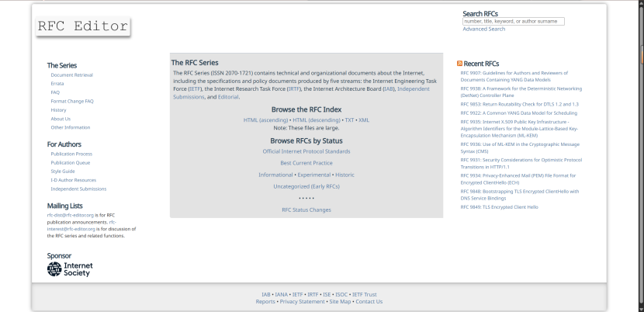Click the RFC Editor logo
This screenshot has height=312, width=644.
click(83, 26)
